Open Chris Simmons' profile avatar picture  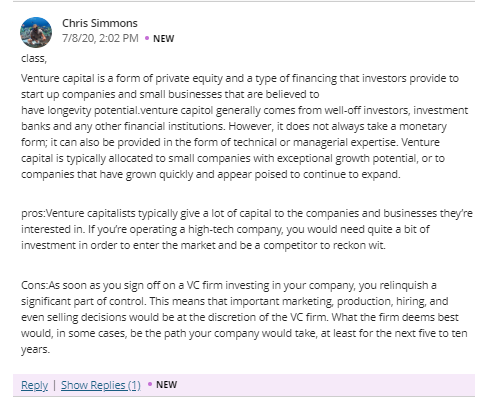pos(36,32)
